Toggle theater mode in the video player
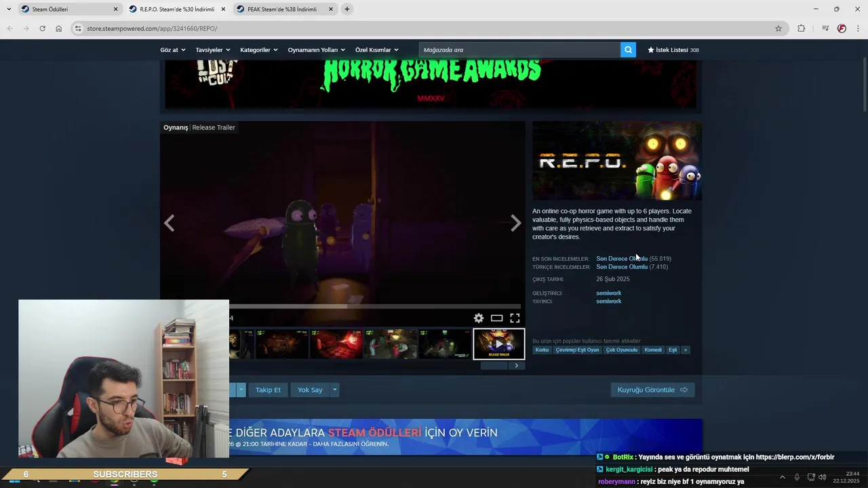Screen dimensions: 868x488 (497, 318)
